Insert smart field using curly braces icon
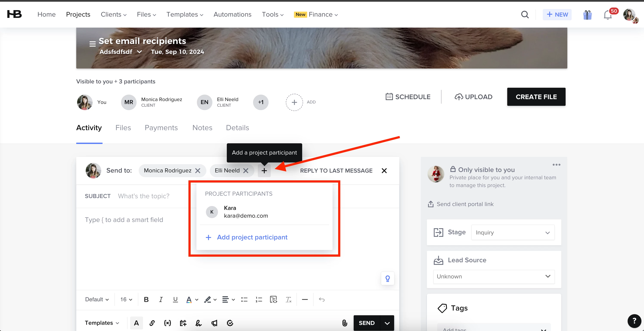This screenshot has height=331, width=644. (167, 323)
